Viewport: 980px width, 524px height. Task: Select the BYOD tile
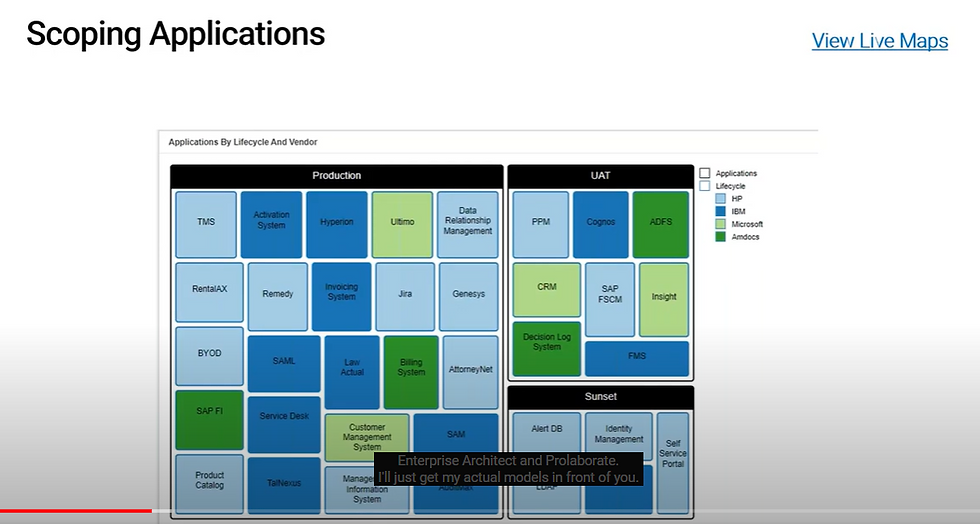tap(209, 356)
